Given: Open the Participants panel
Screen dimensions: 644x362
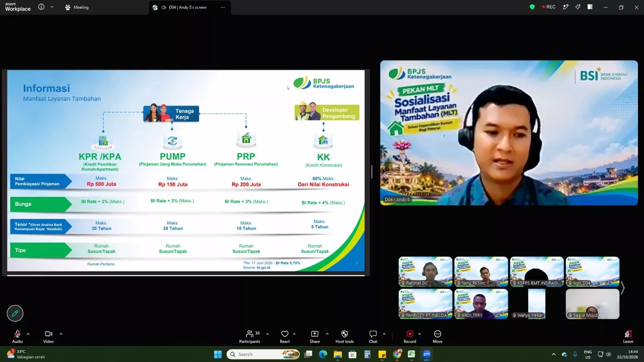Looking at the screenshot, I should pos(250,337).
